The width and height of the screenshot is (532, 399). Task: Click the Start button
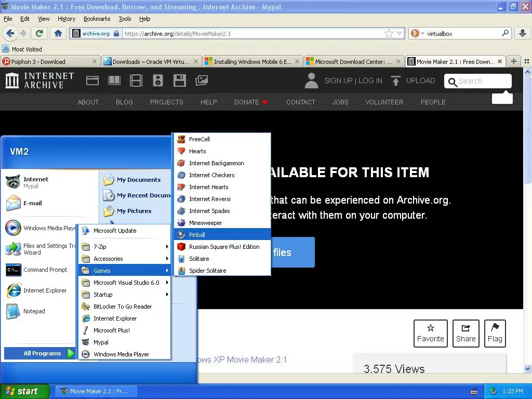coord(25,391)
